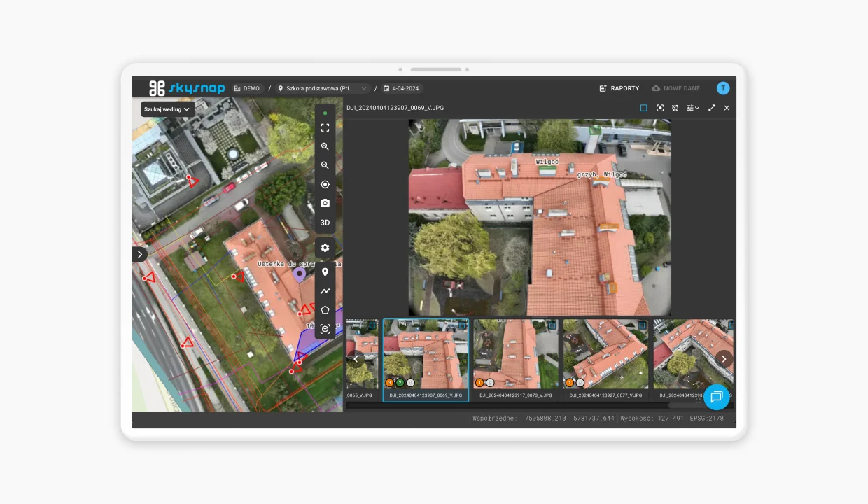Click the camera icon in map toolbar
This screenshot has height=504, width=868.
[325, 203]
